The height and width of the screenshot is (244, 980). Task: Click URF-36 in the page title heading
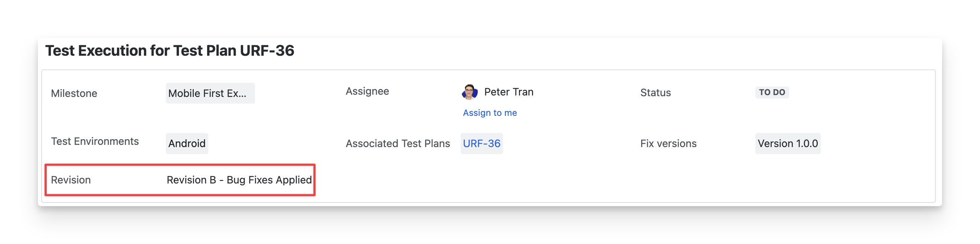[267, 51]
